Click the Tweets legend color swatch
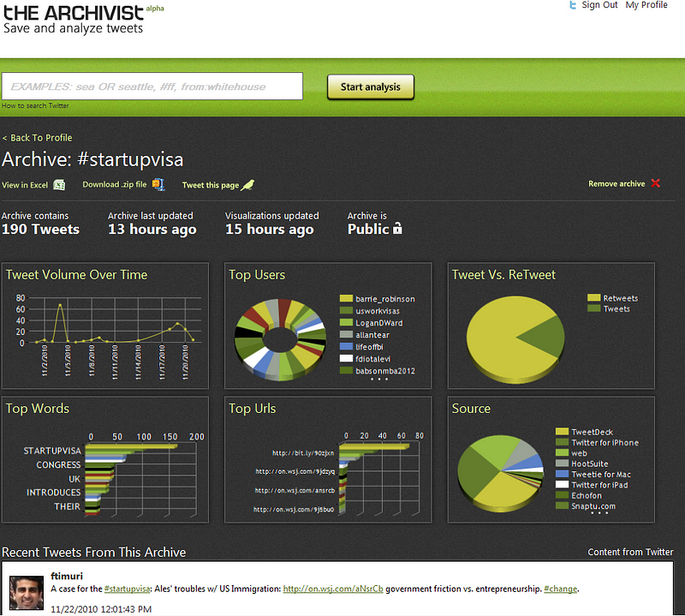Screen dimensions: 685x616 (x=594, y=308)
